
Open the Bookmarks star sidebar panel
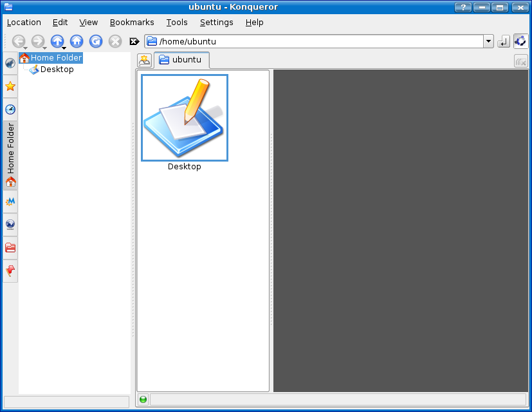point(10,86)
